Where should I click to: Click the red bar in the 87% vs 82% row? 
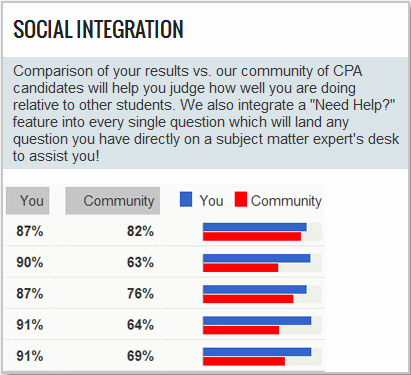click(x=252, y=236)
